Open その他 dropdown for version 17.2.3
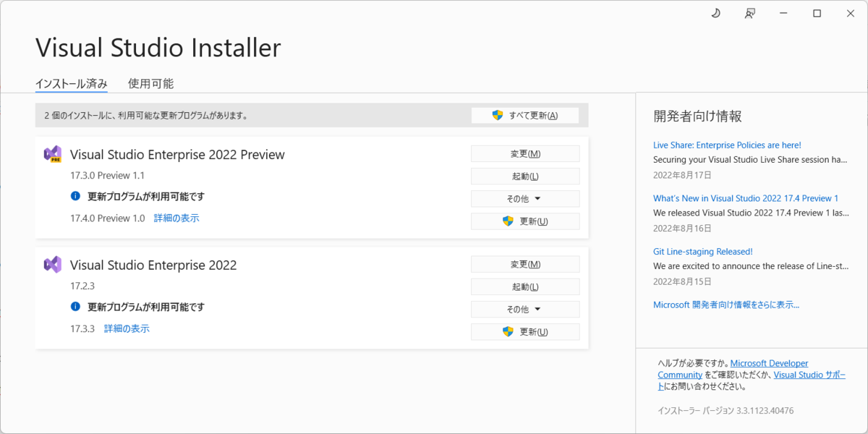 [525, 309]
